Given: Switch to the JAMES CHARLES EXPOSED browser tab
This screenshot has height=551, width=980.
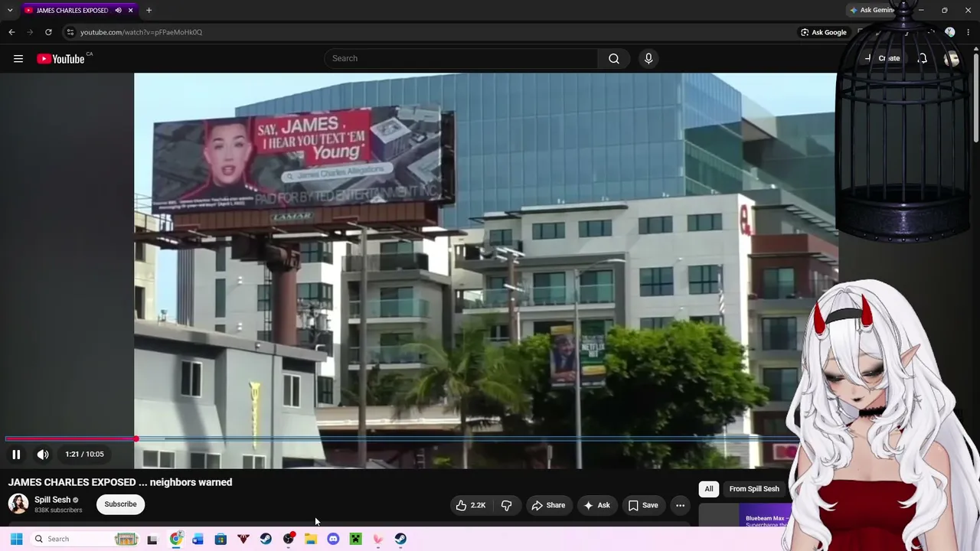Looking at the screenshot, I should click(72, 11).
